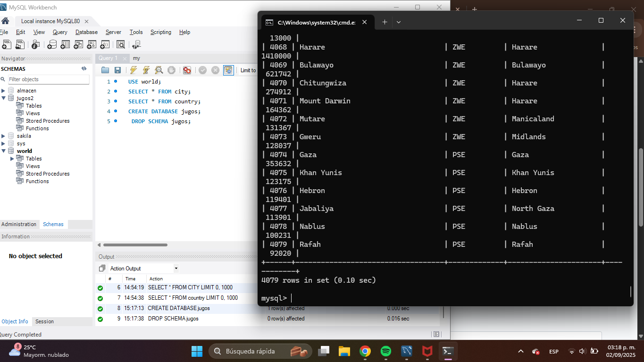
Task: Commit transaction check mark icon
Action: click(203, 70)
